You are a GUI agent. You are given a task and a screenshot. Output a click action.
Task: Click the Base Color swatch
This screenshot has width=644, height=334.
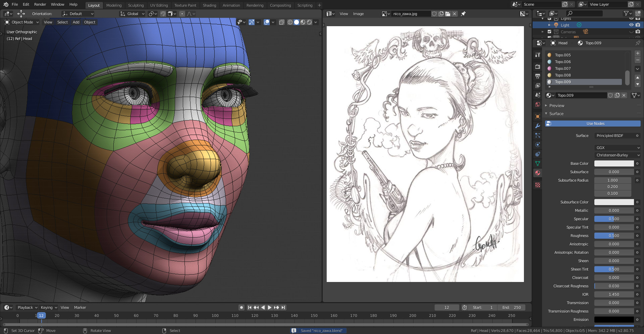614,163
